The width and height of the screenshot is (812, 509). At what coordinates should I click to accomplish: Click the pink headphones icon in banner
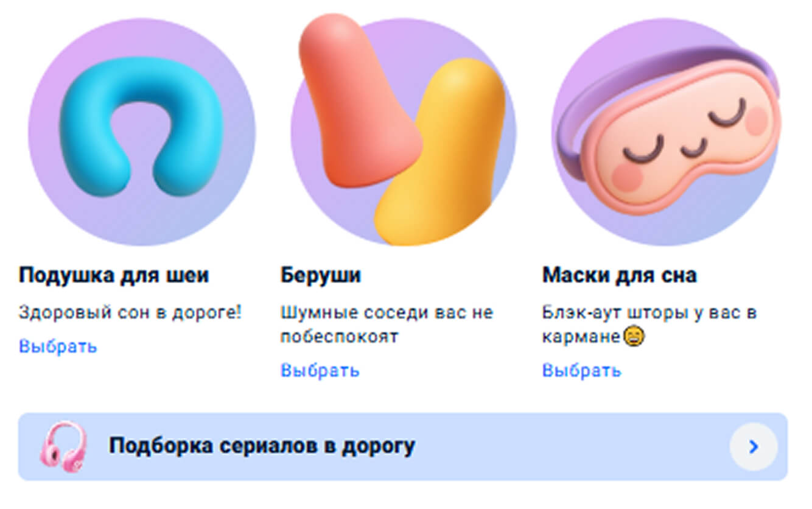click(x=63, y=446)
